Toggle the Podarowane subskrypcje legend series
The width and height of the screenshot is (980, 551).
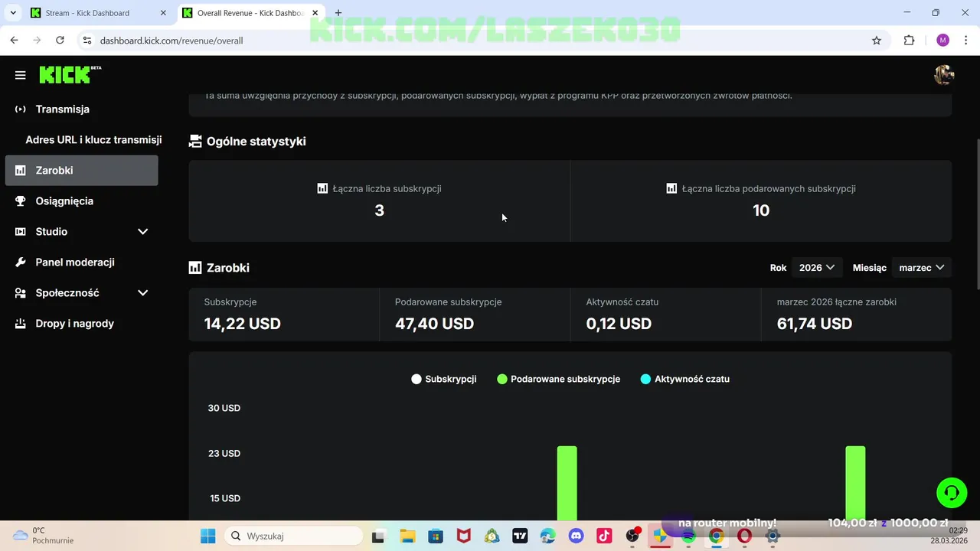tap(559, 379)
